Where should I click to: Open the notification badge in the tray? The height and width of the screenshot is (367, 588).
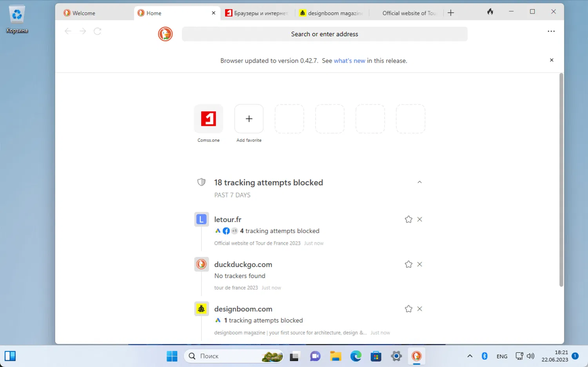click(x=575, y=356)
